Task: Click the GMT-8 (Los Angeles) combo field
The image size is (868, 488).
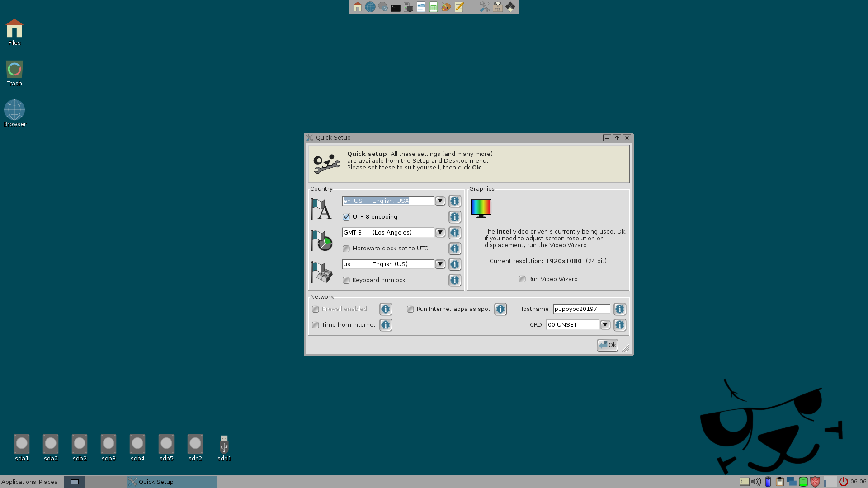Action: [388, 233]
